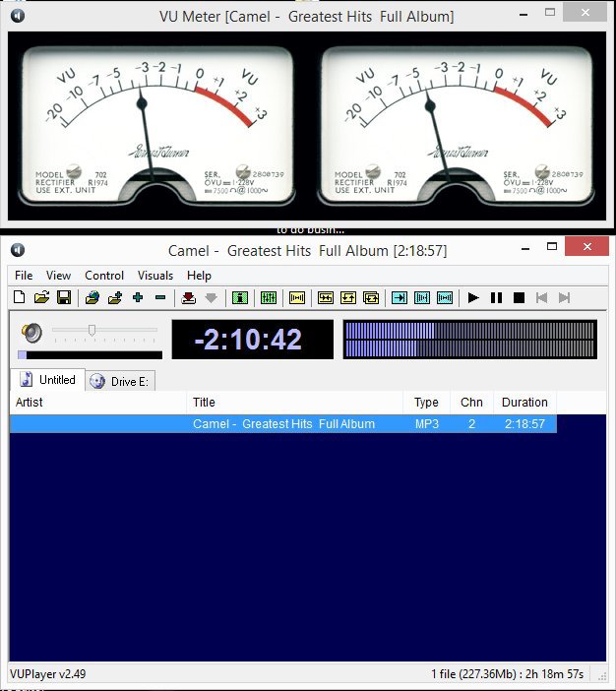The height and width of the screenshot is (691, 616).
Task: Open the Control menu
Action: pos(104,276)
